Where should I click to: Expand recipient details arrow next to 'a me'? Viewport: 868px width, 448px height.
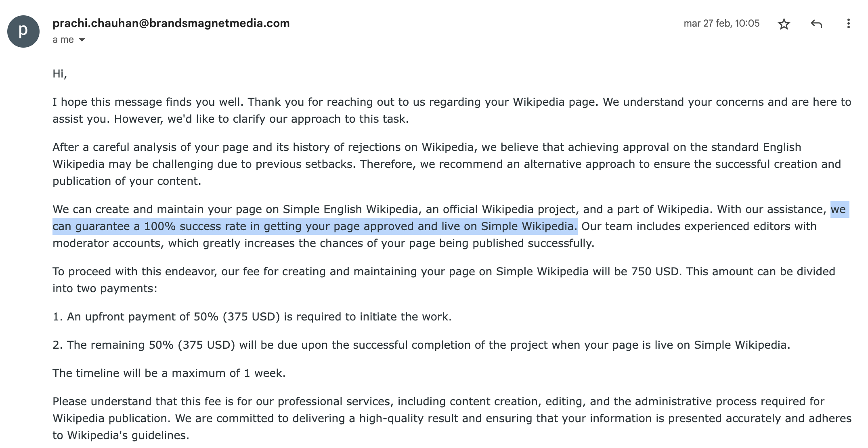[82, 40]
